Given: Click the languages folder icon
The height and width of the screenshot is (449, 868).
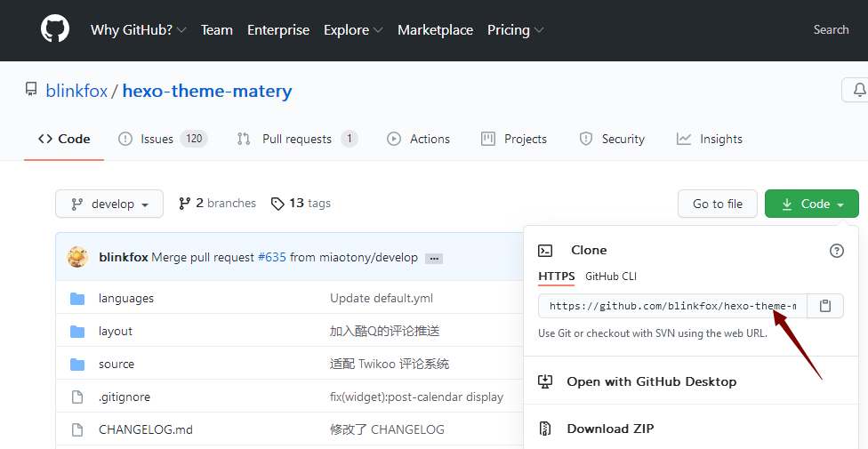Looking at the screenshot, I should 77,299.
